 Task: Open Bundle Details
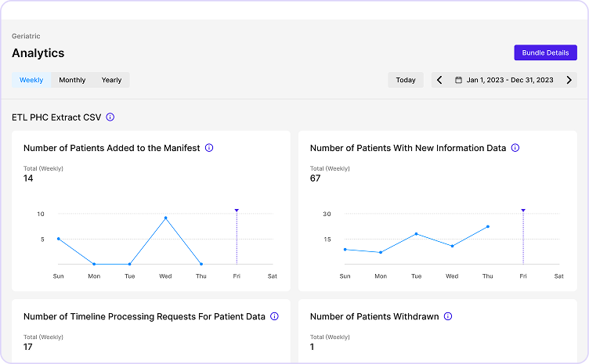tap(545, 52)
